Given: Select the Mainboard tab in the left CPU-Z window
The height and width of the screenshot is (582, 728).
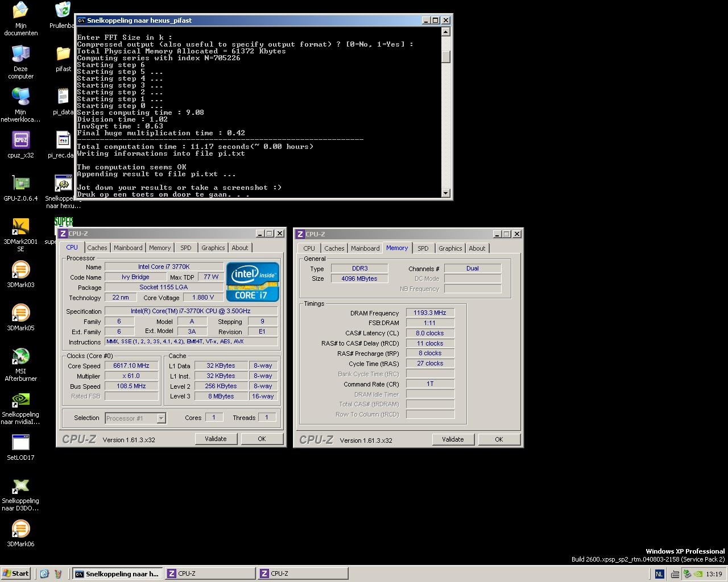Looking at the screenshot, I should coord(128,248).
